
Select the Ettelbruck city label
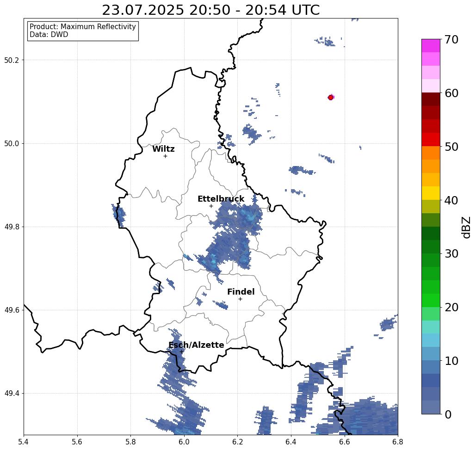(221, 199)
